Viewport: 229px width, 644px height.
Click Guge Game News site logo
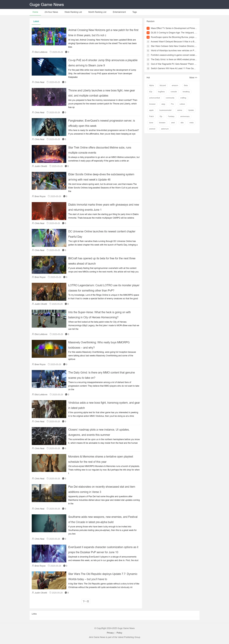[47, 5]
